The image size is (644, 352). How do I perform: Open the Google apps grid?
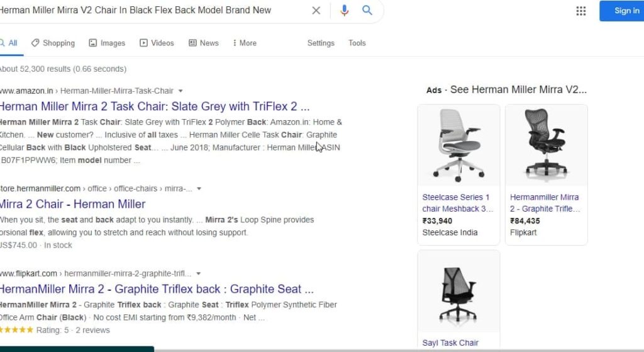tap(580, 11)
